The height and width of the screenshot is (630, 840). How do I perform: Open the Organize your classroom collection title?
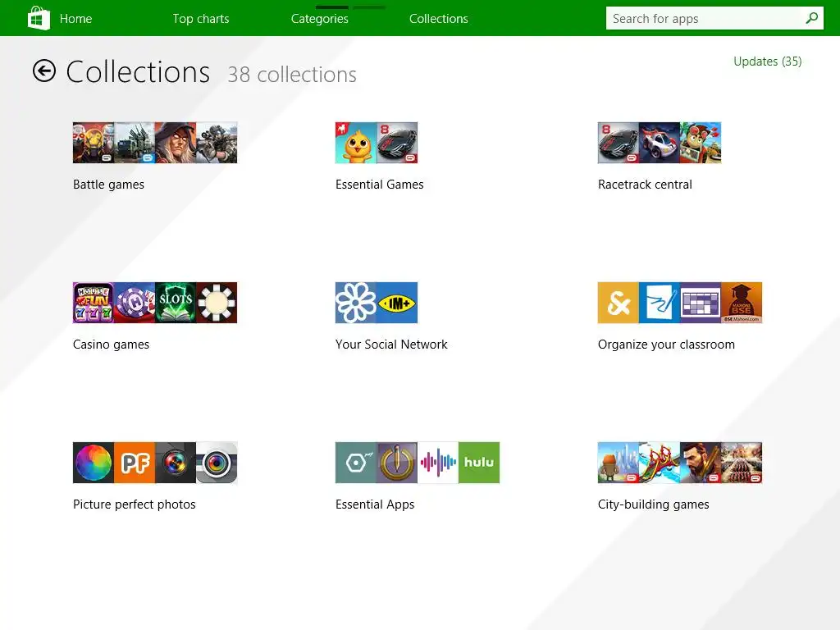666,345
